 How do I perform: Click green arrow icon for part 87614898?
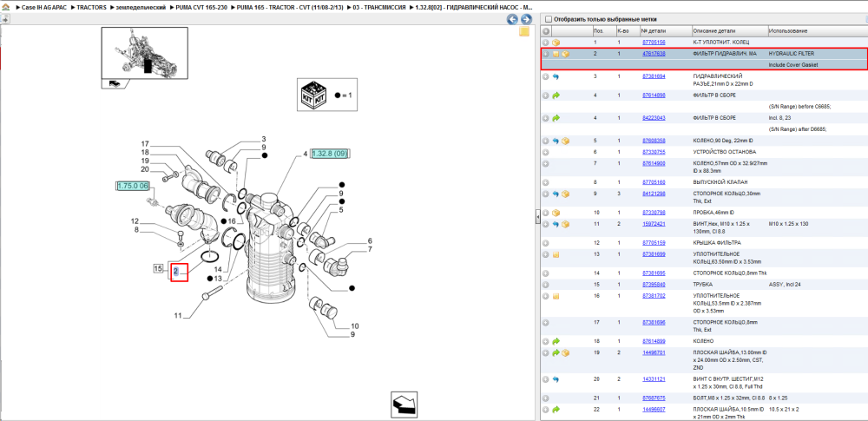coord(556,95)
